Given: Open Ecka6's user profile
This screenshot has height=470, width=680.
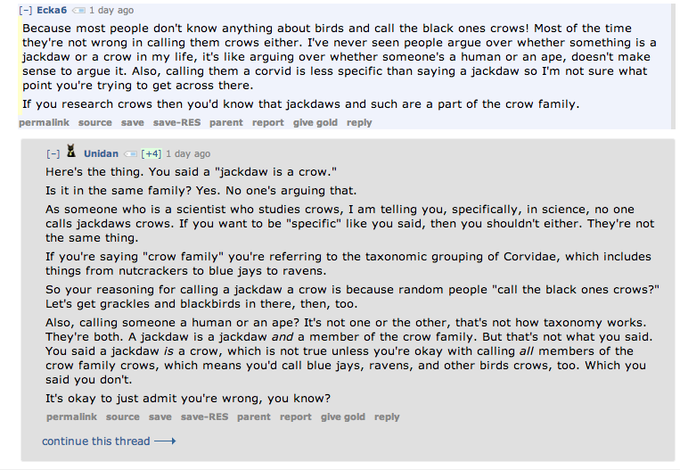Looking at the screenshot, I should [52, 10].
